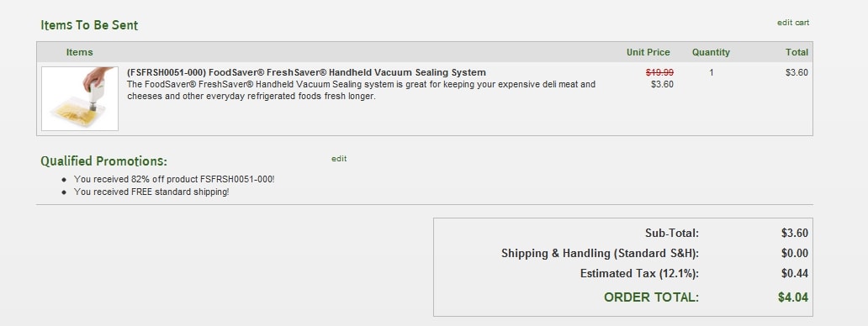Click the Qualified Promotions heading
This screenshot has height=326, width=868.
(x=103, y=161)
